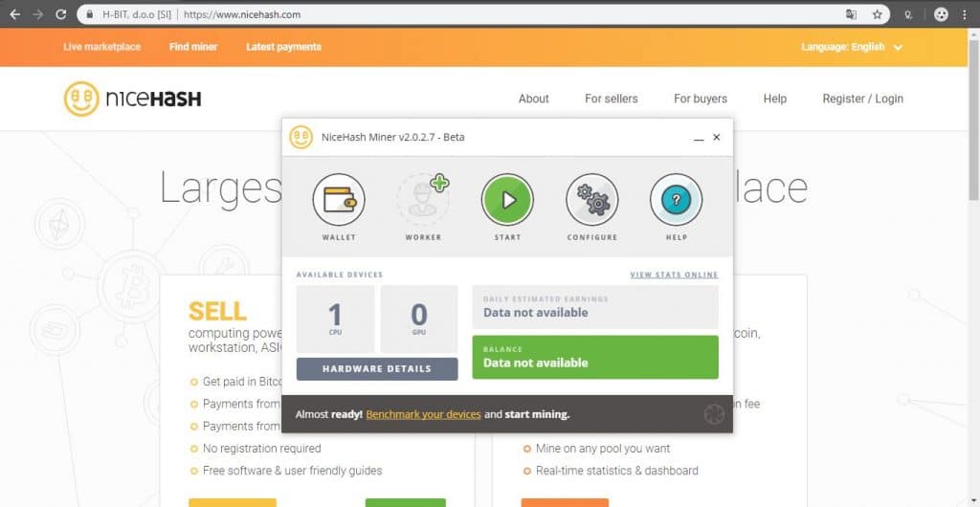Open the browser three-dot menu
Viewport: 980px width, 507px height.
pos(966,14)
